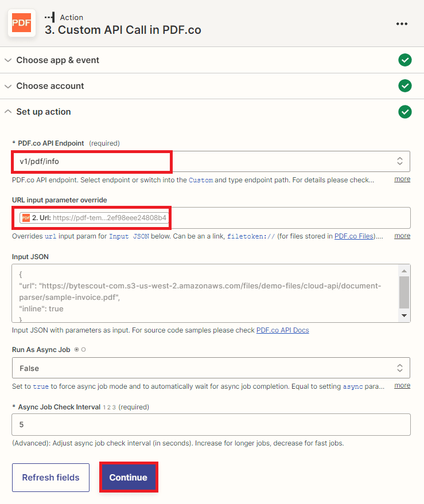Click the Continue button

point(129,476)
